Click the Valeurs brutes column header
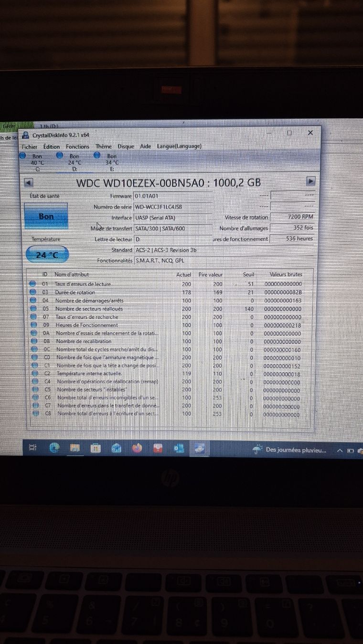Screen dimensions: 363x644 point(286,275)
